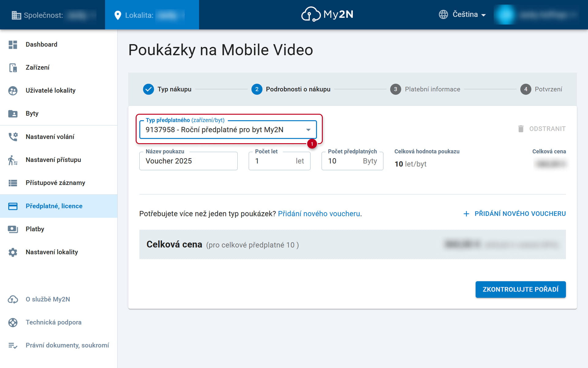This screenshot has width=588, height=368.
Task: Click the Byty folder icon
Action: tap(13, 113)
